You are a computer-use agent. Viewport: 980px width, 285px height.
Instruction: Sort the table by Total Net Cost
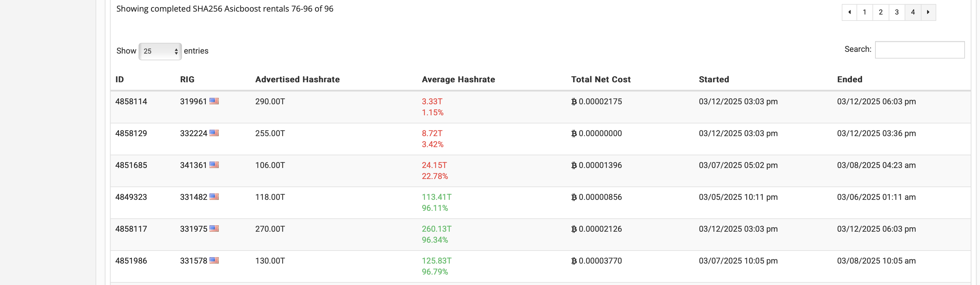600,80
